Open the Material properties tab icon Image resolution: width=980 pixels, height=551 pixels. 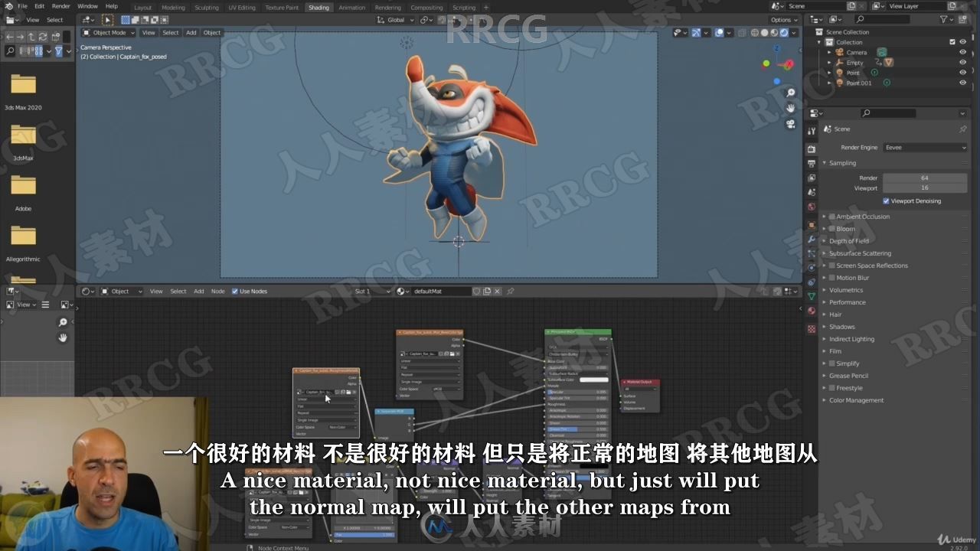click(812, 311)
